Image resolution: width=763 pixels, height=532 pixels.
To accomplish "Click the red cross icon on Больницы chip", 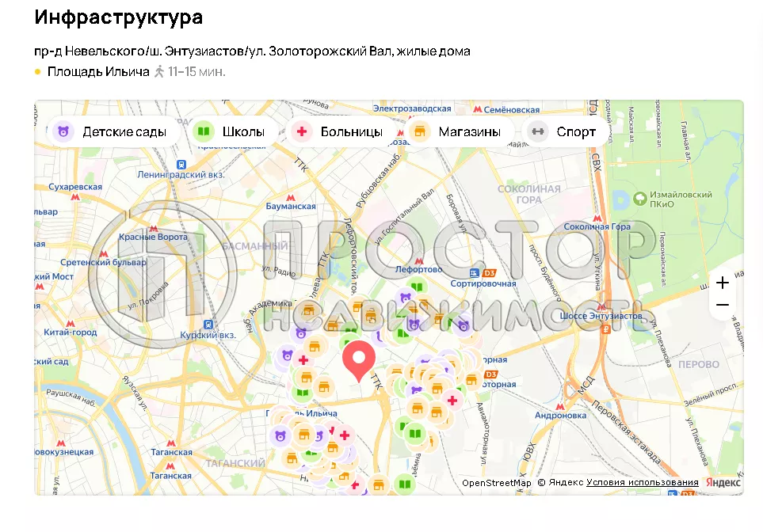I will click(x=302, y=131).
